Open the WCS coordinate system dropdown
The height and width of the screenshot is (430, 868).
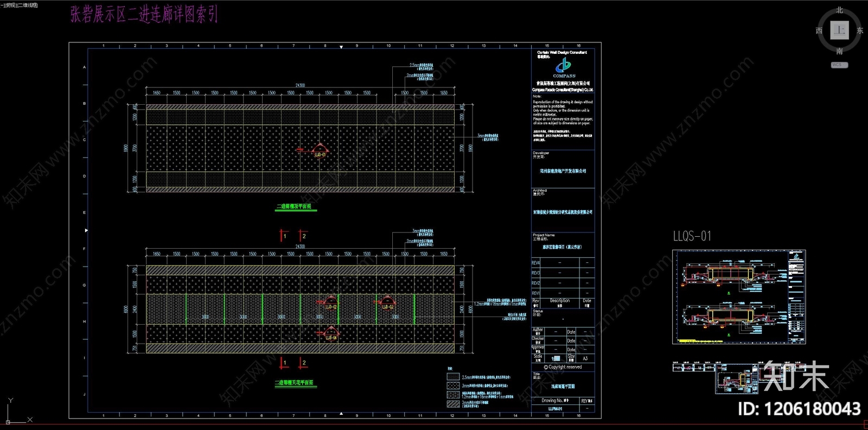point(839,65)
